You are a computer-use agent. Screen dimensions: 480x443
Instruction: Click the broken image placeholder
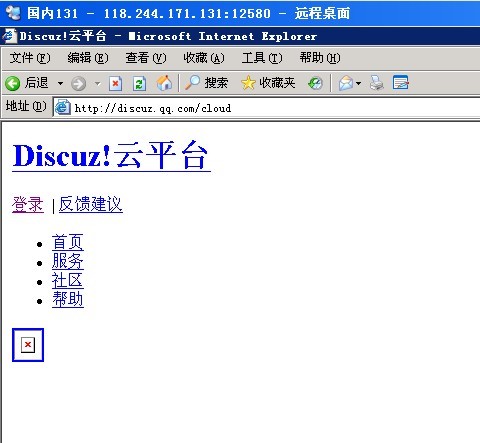coord(28,345)
